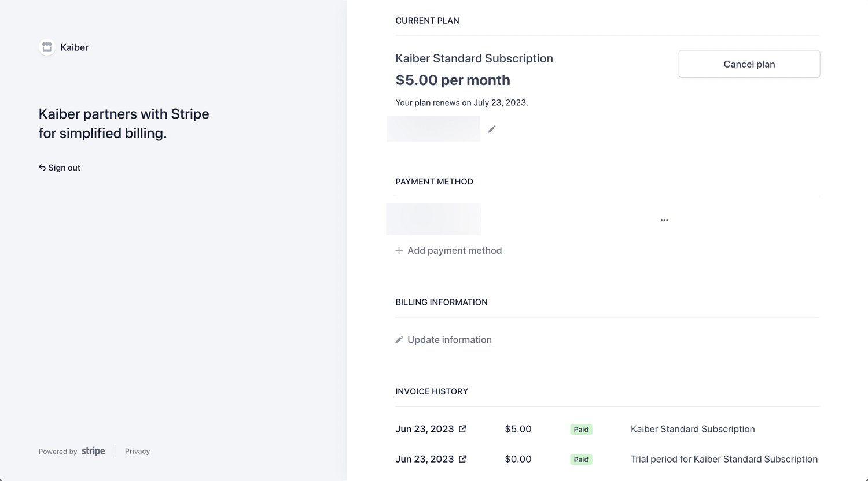This screenshot has width=868, height=481.
Task: Open the $0.00 invoice external link icon
Action: [x=462, y=459]
